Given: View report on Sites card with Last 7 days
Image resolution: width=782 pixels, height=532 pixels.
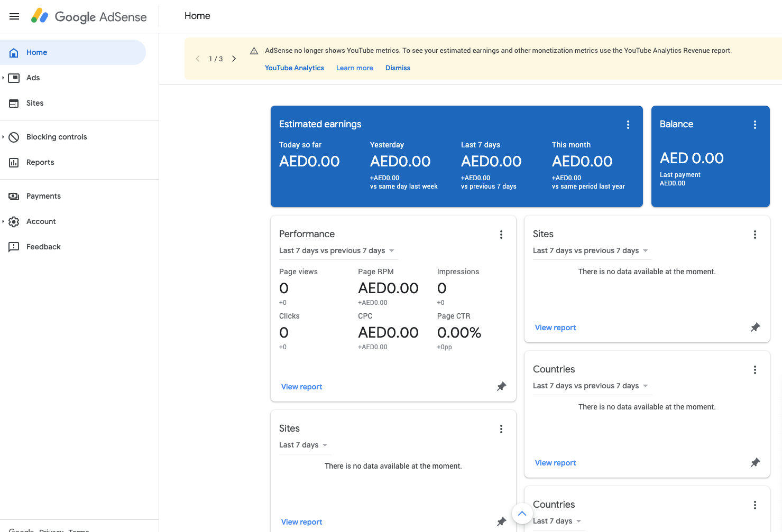Looking at the screenshot, I should click(301, 522).
